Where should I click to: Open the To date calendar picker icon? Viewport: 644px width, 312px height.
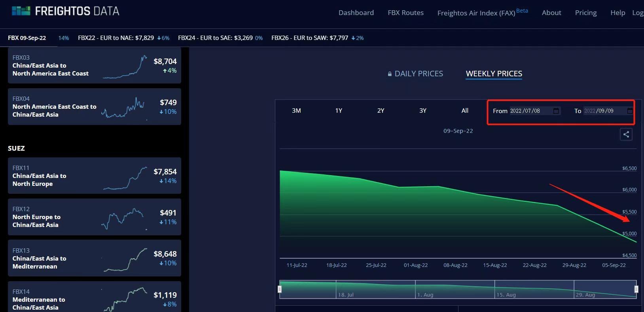630,111
